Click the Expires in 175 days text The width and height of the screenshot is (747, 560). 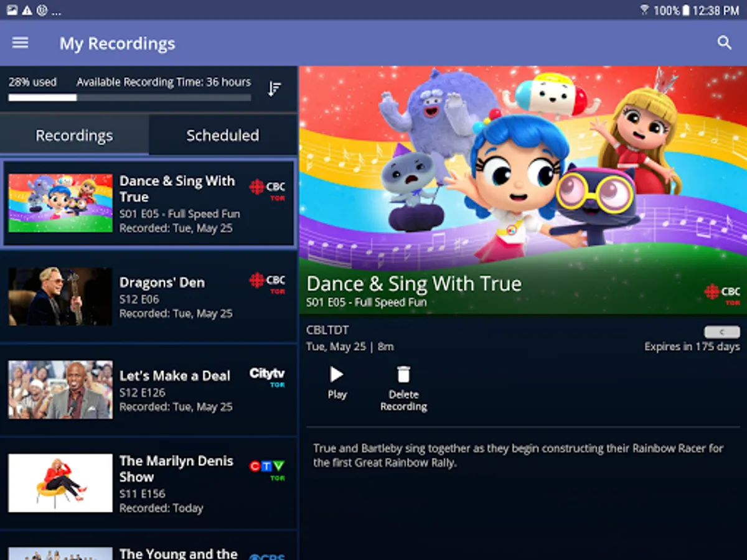692,347
